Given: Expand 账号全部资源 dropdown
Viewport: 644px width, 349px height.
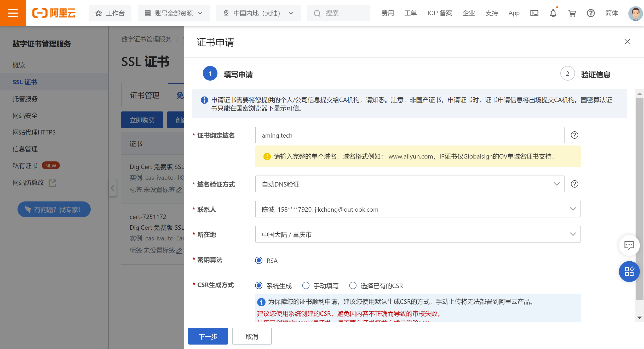Looking at the screenshot, I should point(174,13).
